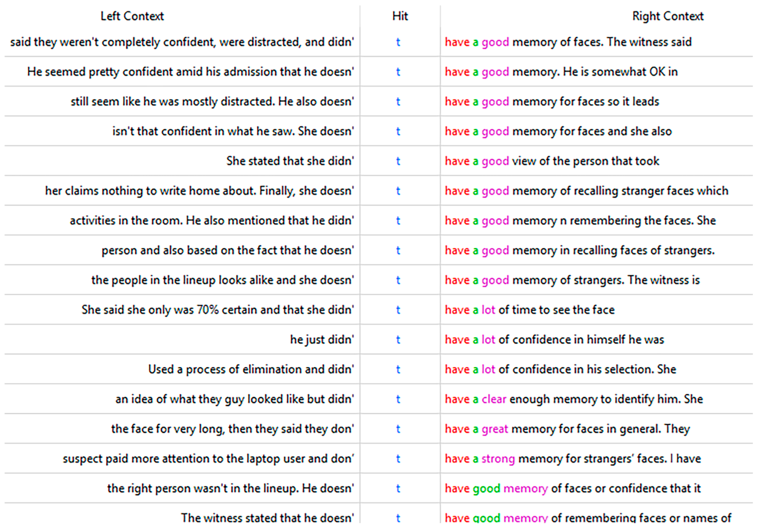Select row 'have a great memory for faces in general'

[567, 429]
